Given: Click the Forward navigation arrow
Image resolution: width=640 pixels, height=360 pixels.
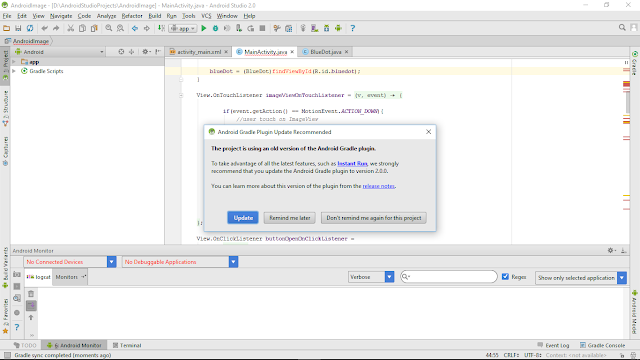Looking at the screenshot, I should 147,28.
